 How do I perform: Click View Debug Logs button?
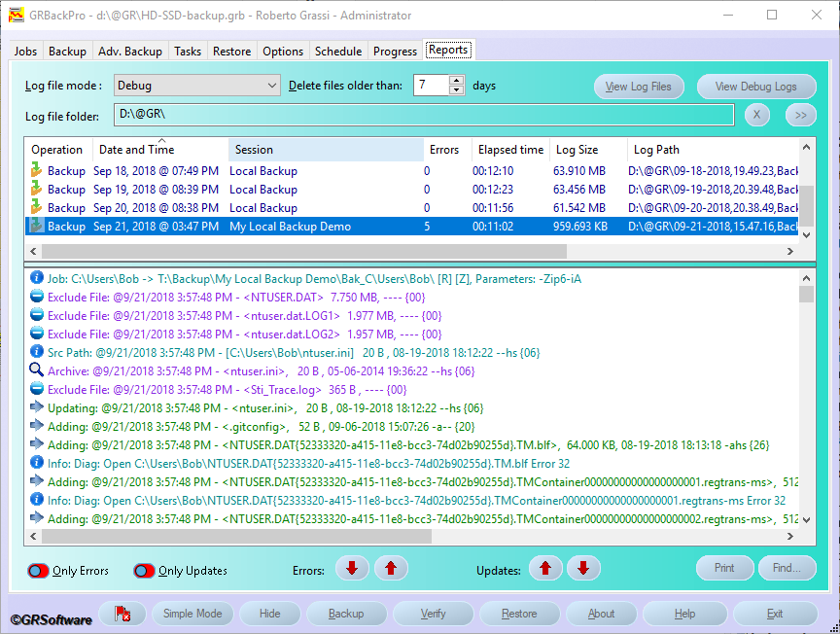tap(755, 87)
